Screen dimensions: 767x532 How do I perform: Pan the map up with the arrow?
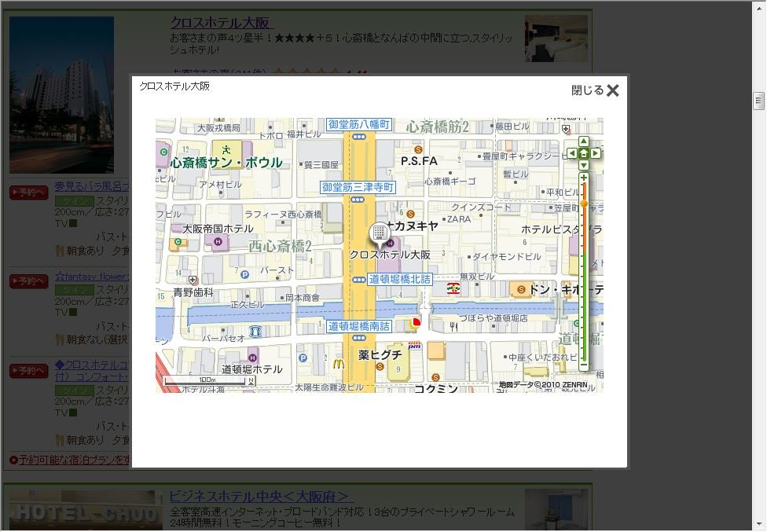click(x=584, y=141)
